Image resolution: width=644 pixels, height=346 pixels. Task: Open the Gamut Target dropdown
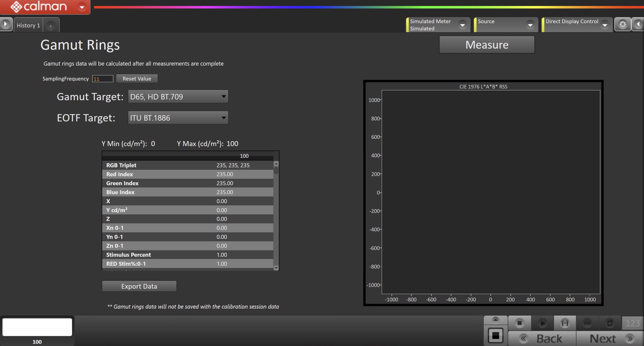coord(178,97)
